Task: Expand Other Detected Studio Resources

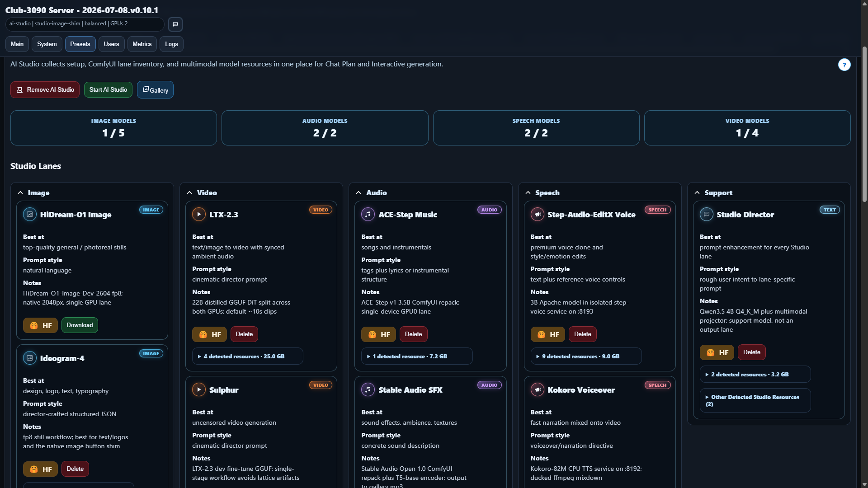Action: [x=755, y=400]
